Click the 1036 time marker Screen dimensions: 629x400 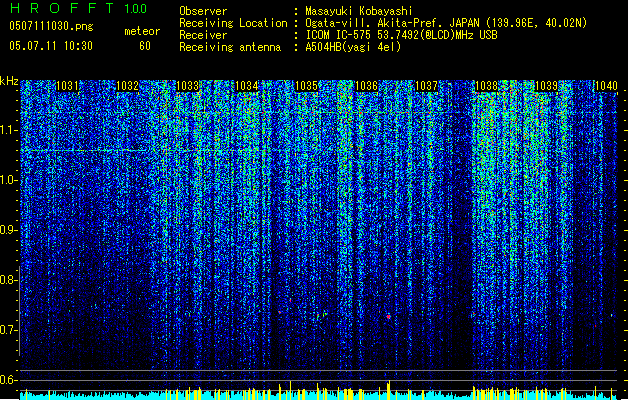[366, 86]
